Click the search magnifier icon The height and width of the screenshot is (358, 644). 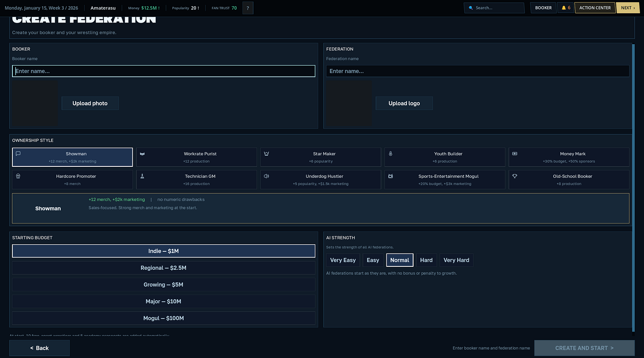[471, 8]
